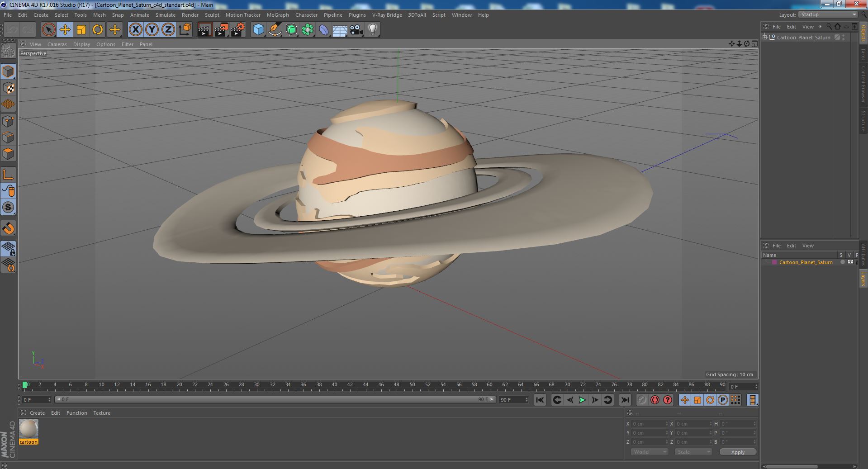Open the Layout Startup dropdown
Viewport: 868px width, 469px height.
[x=828, y=15]
